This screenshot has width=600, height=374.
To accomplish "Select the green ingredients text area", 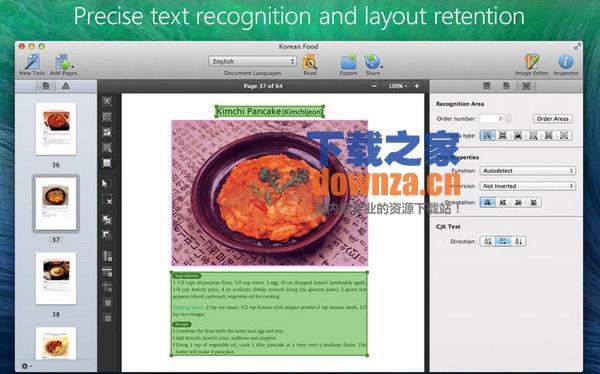I will pyautogui.click(x=269, y=314).
